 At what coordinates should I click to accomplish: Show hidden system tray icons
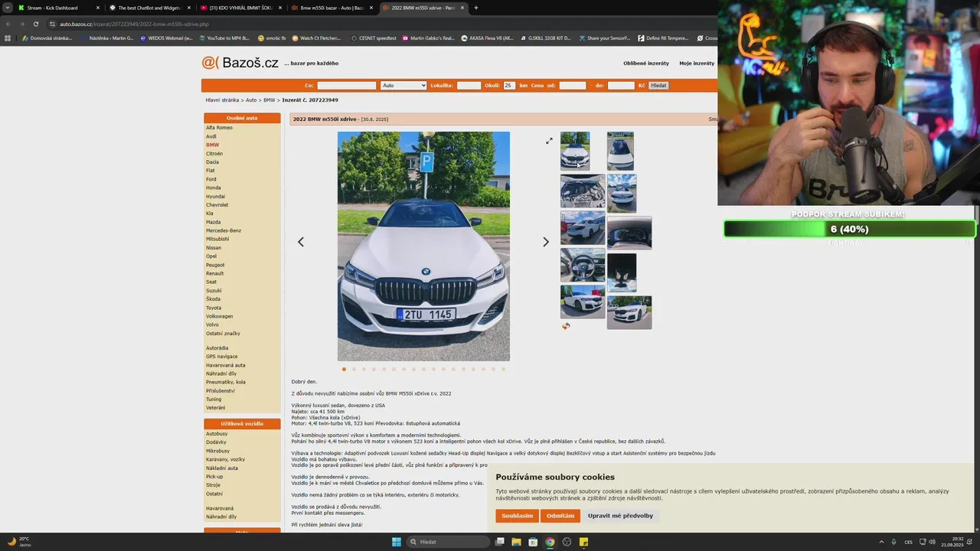[x=881, y=542]
